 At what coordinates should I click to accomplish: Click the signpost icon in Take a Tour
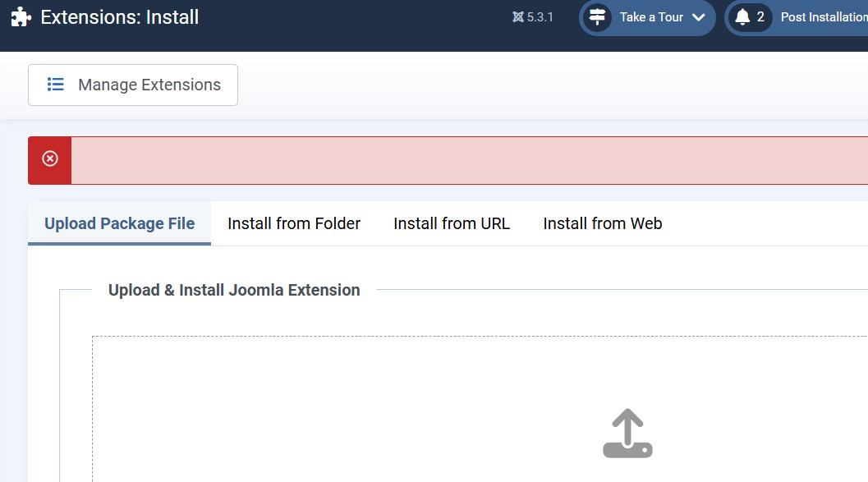pyautogui.click(x=597, y=17)
